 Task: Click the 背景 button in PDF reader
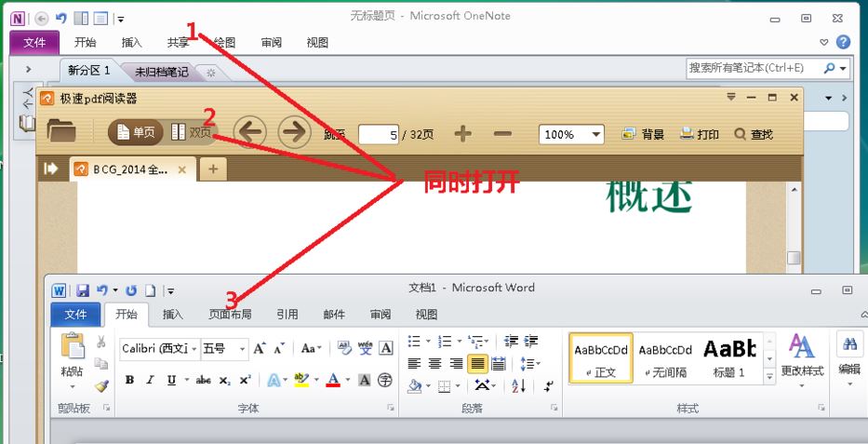coord(643,134)
